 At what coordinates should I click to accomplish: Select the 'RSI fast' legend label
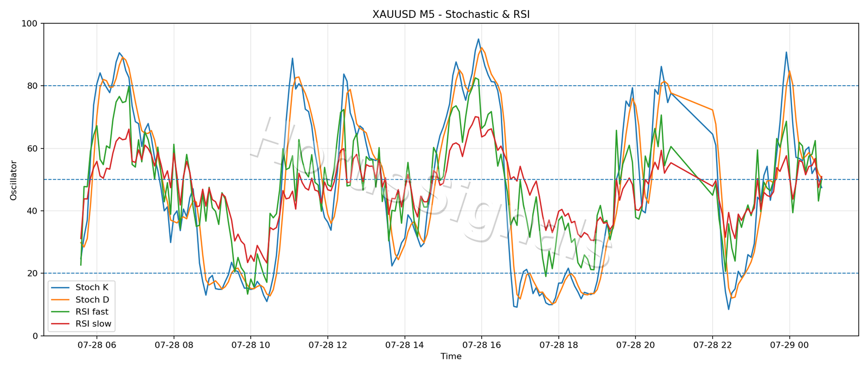pos(92,312)
